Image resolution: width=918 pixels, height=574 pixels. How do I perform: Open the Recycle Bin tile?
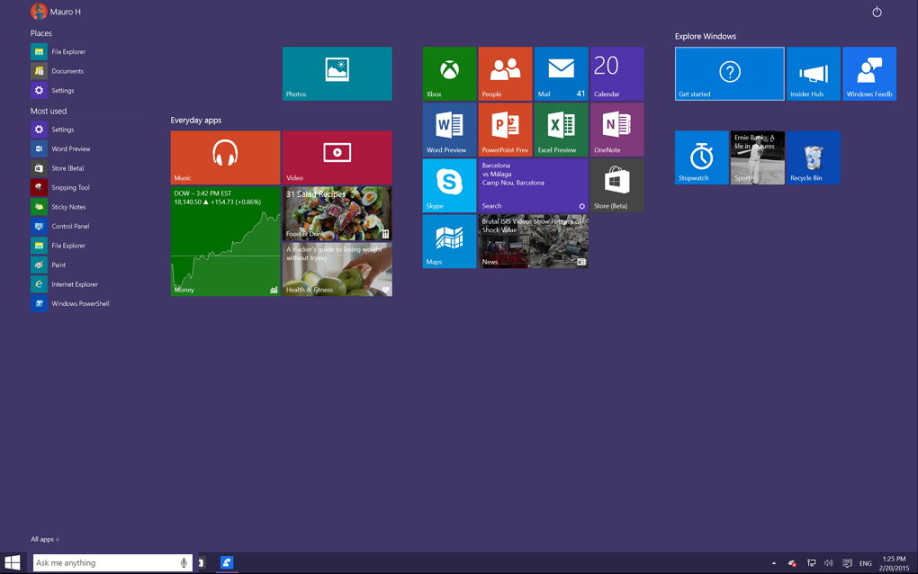point(813,158)
